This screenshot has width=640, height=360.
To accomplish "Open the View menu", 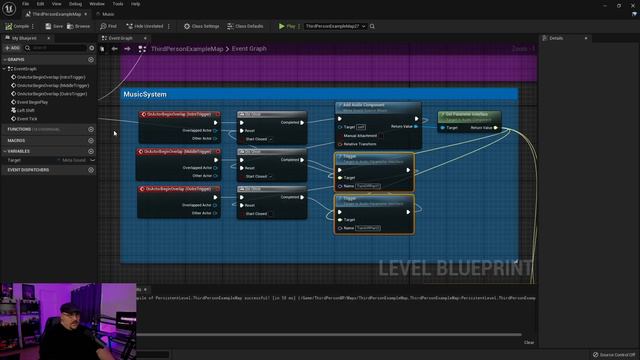I will [56, 4].
